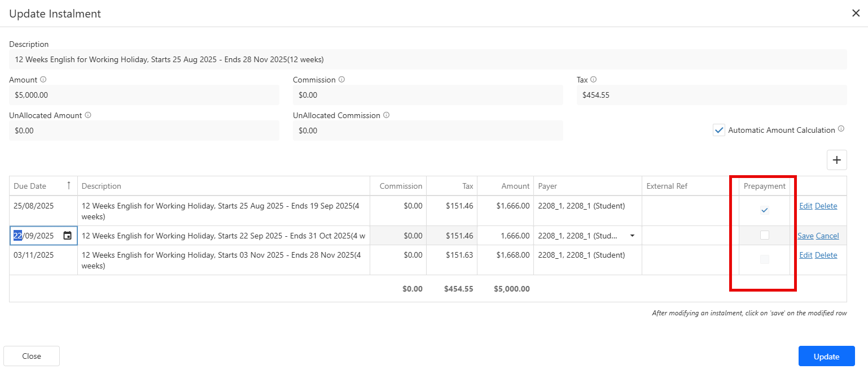Delete the 25/08/2025 instalment row
The height and width of the screenshot is (382, 868).
pos(826,206)
